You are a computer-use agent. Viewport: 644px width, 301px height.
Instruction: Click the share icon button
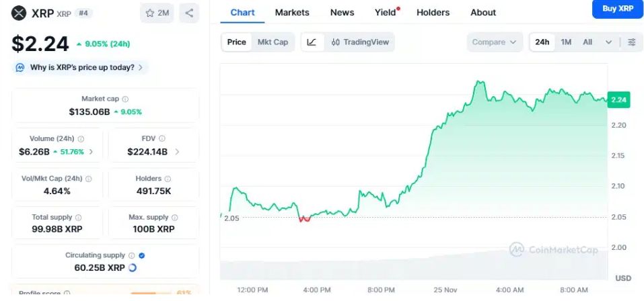(x=190, y=13)
